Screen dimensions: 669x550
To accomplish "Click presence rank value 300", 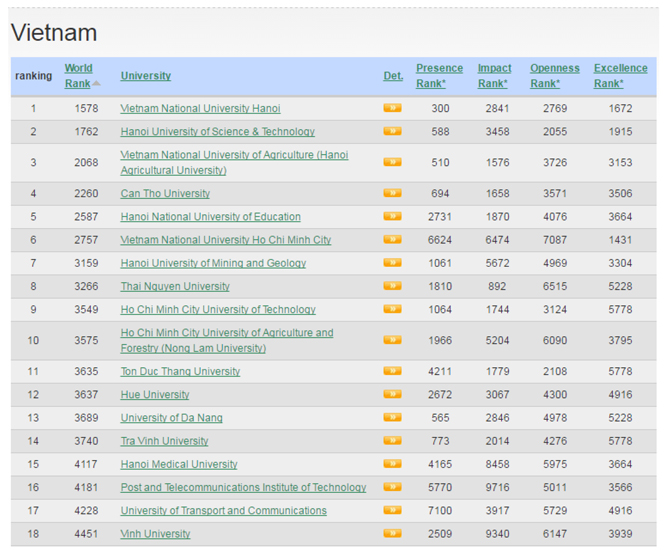I will coord(440,108).
